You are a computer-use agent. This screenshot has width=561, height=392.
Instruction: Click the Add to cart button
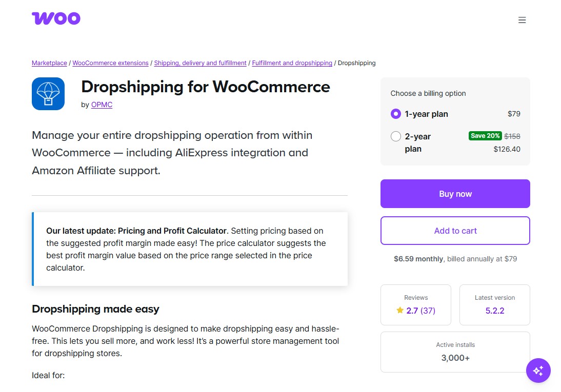point(455,231)
